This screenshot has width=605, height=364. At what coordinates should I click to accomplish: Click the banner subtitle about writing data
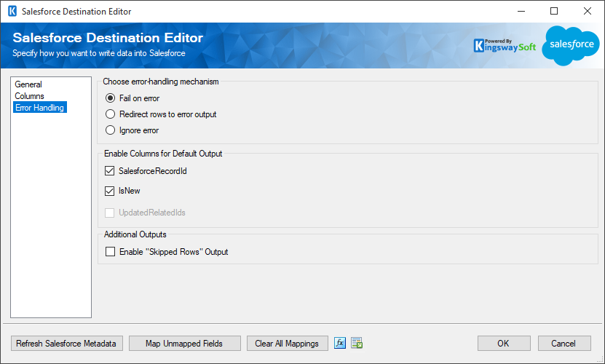tap(99, 53)
